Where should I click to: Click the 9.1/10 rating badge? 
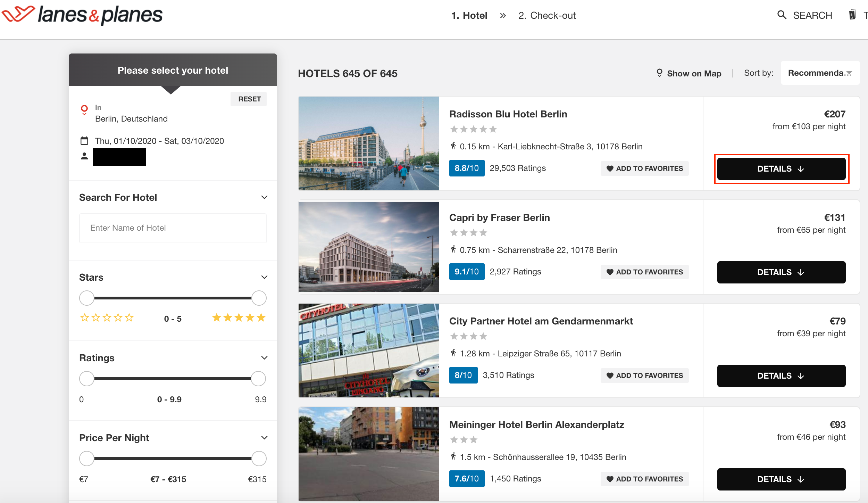pos(467,272)
